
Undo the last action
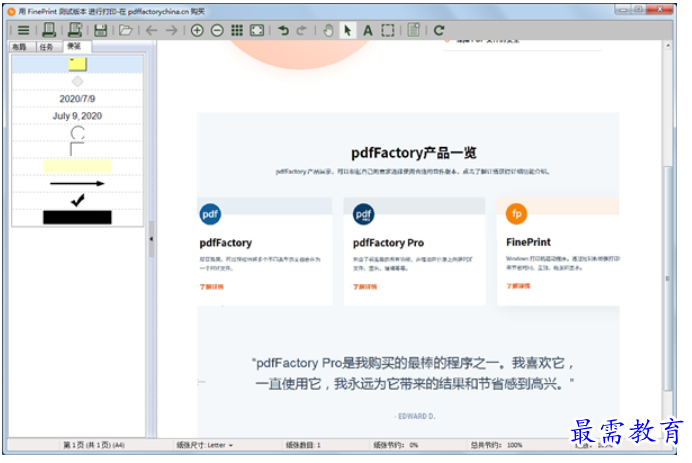pos(283,30)
